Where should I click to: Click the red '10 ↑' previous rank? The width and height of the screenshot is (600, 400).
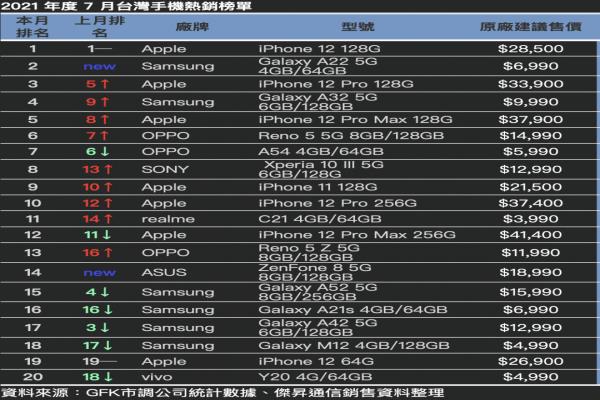click(98, 187)
